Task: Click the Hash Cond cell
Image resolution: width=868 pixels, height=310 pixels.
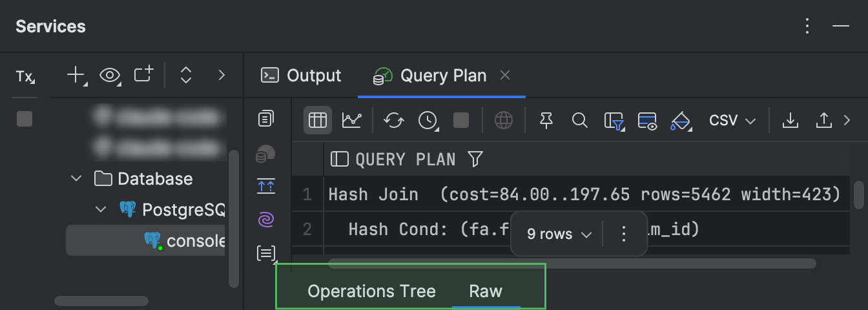Action: 587,229
